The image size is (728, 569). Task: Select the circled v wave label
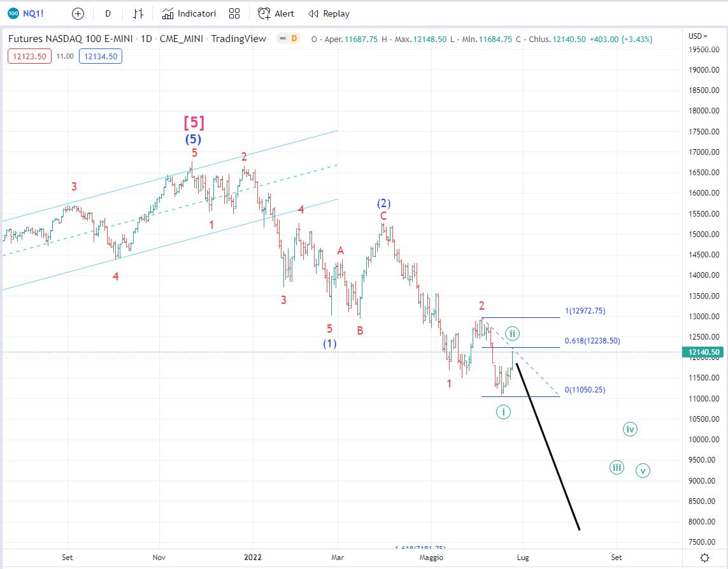pos(643,470)
